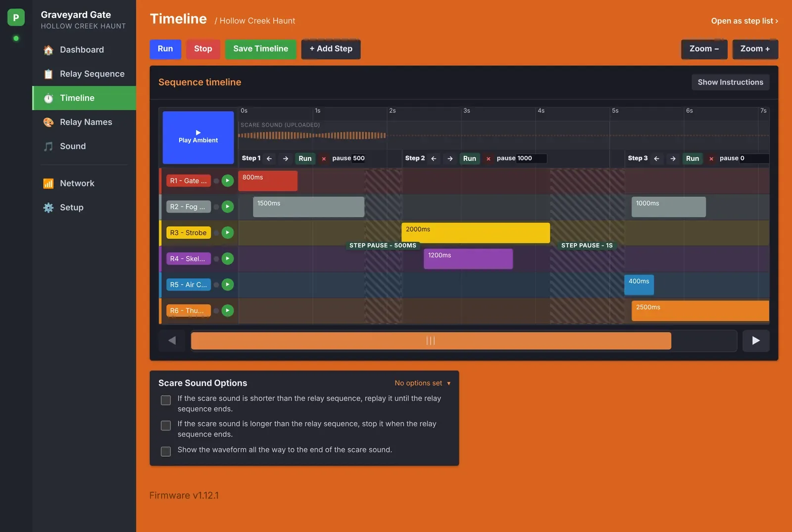Show the timeline instructions
This screenshot has width=792, height=532.
pos(730,82)
